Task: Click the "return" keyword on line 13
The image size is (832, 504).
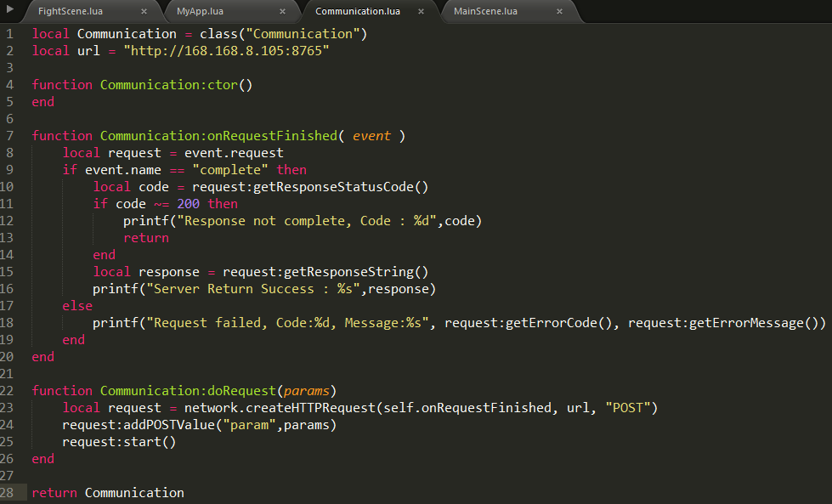Action: (x=146, y=238)
